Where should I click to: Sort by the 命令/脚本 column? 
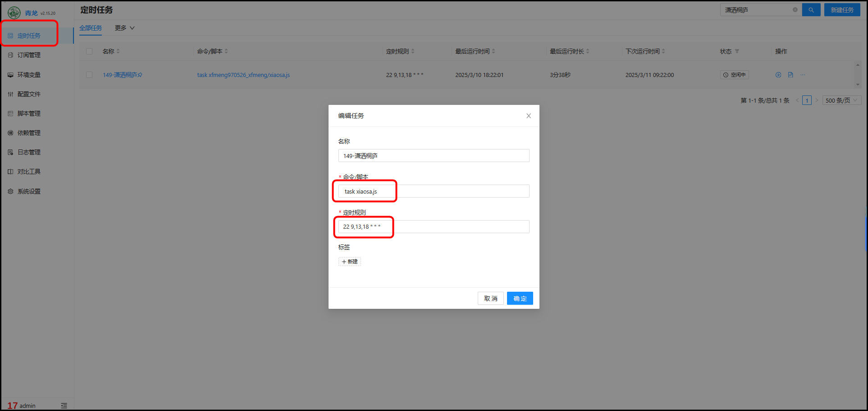[x=226, y=51]
